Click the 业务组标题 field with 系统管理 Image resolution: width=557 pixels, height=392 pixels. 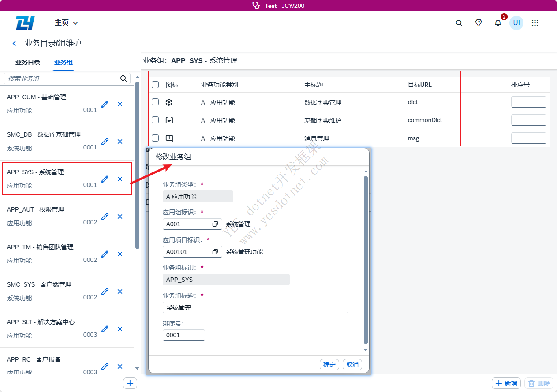(255, 308)
